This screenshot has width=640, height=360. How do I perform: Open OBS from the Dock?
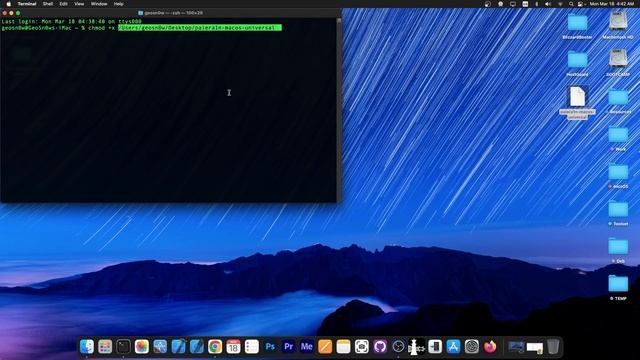tap(398, 347)
